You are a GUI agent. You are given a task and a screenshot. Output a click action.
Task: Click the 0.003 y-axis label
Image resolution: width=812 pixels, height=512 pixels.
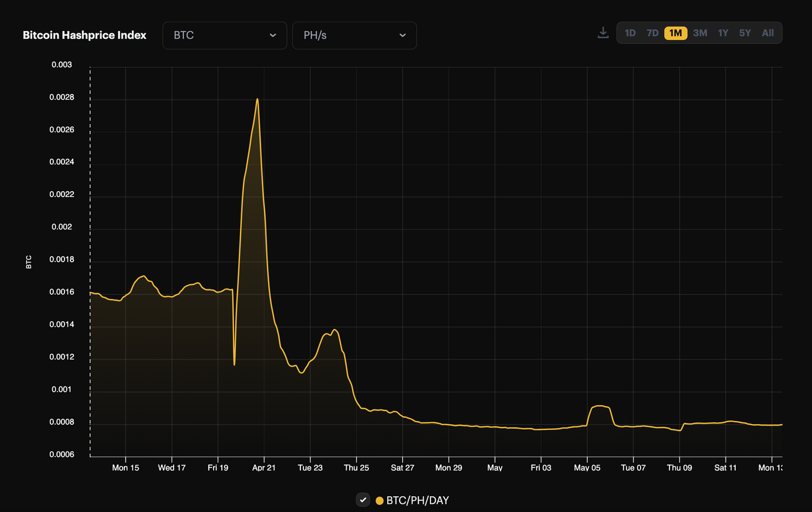coord(62,65)
